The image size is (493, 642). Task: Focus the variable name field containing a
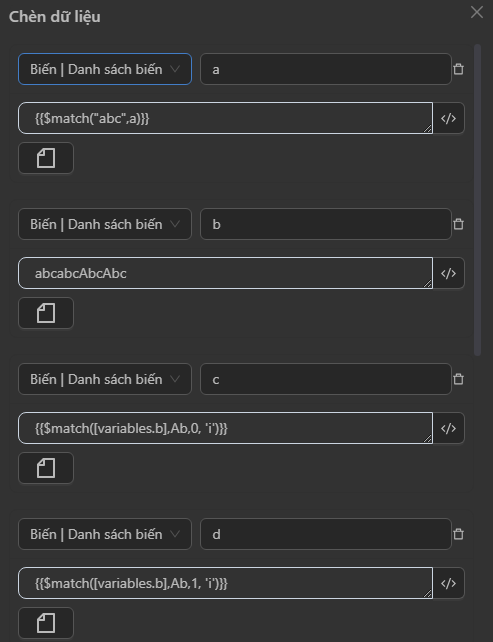(x=326, y=69)
